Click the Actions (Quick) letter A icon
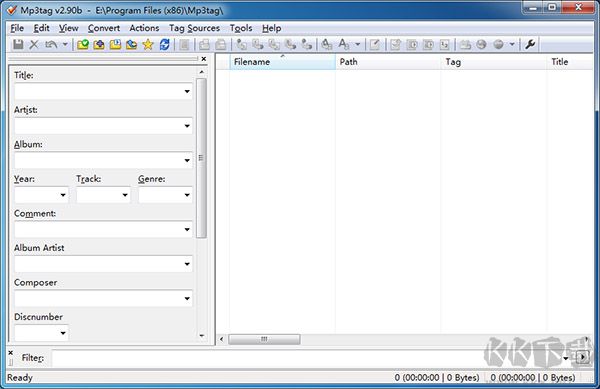This screenshot has height=389, width=600. 344,44
